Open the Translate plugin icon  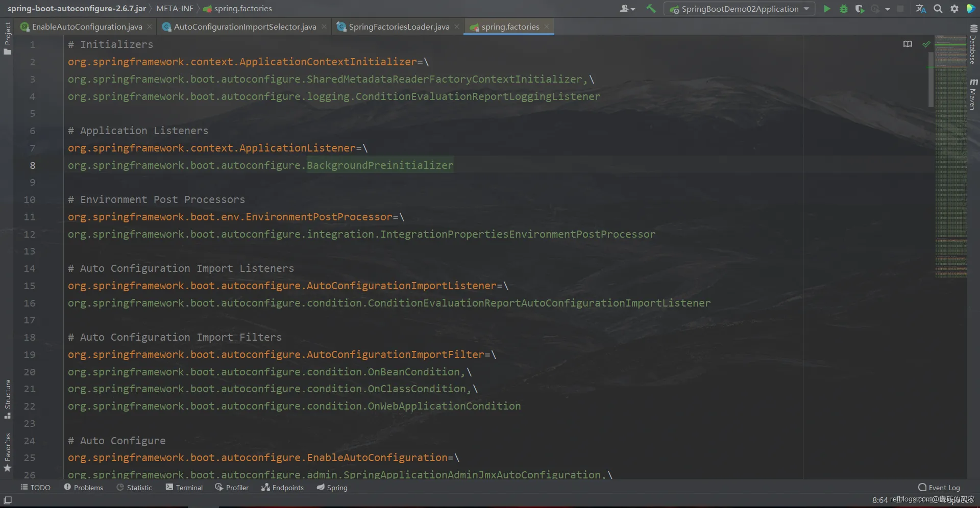coord(921,9)
